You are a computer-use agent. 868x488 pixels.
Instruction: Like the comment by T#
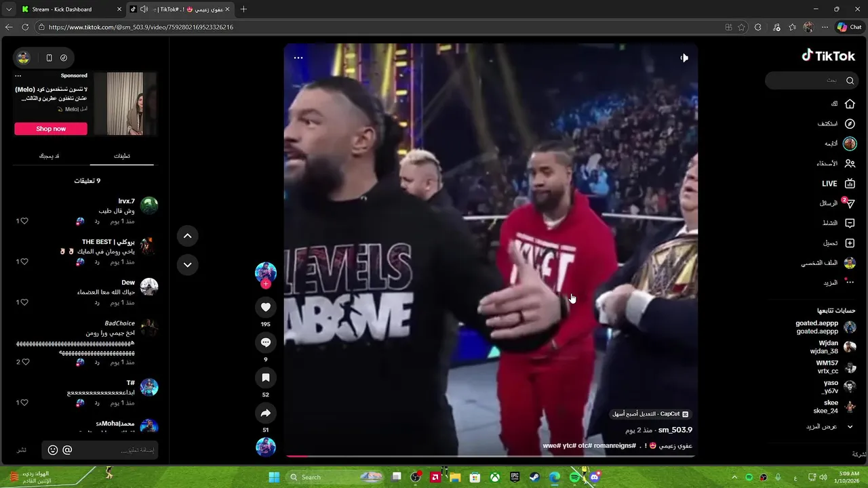23,403
